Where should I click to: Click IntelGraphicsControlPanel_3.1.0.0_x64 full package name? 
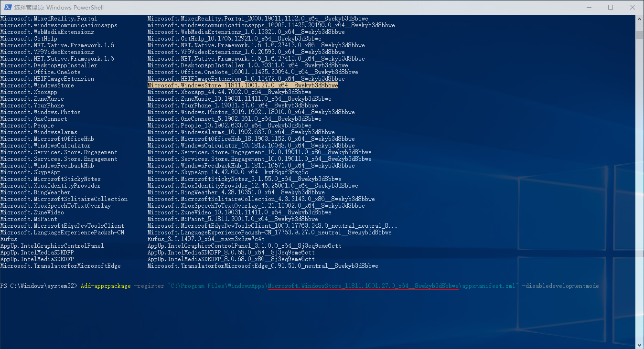click(x=244, y=246)
